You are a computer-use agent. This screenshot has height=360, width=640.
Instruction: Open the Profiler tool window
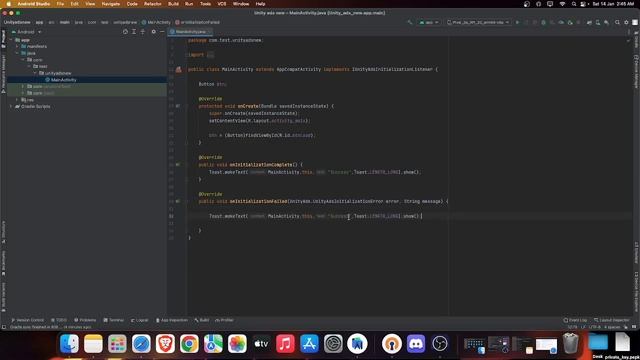tap(224, 320)
